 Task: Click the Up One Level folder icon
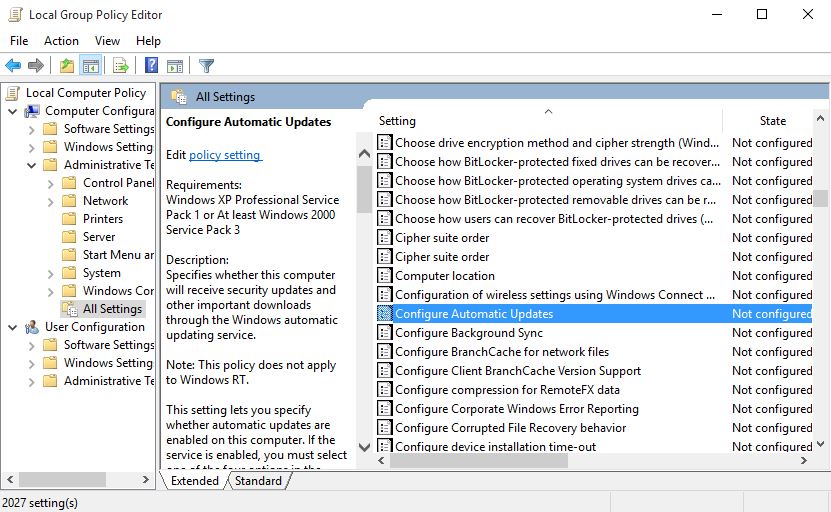tap(66, 66)
